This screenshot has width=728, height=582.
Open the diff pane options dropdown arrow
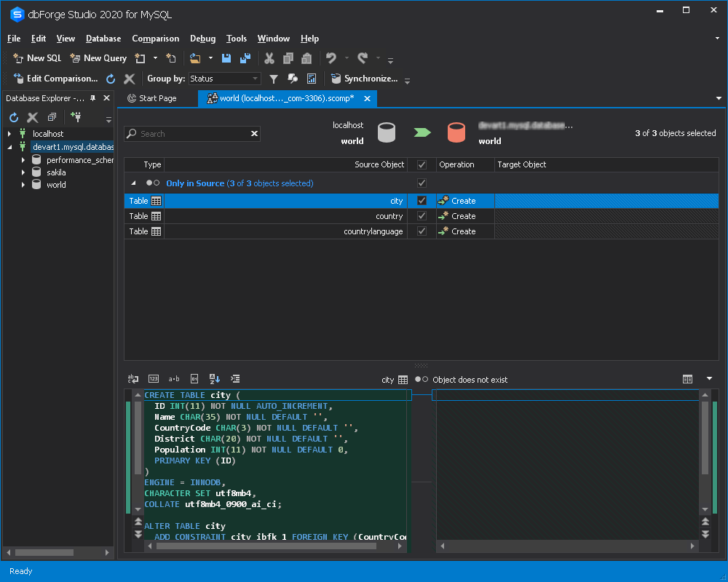tap(709, 379)
